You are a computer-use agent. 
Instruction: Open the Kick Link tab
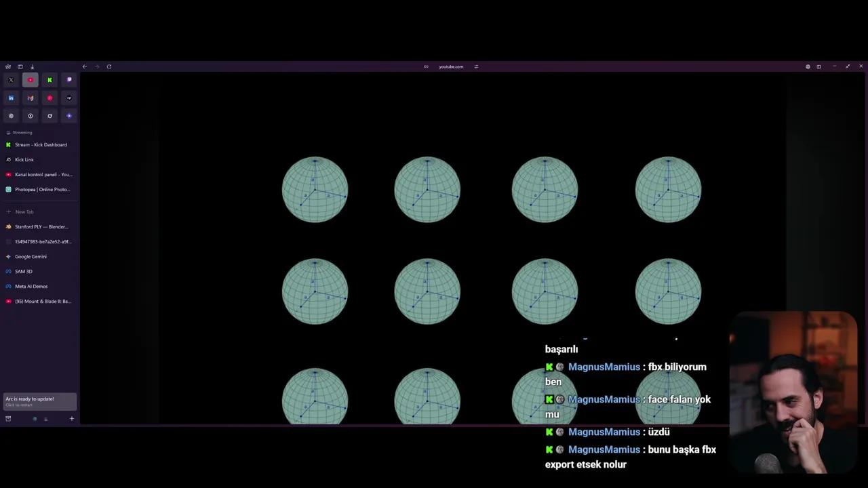coord(40,160)
